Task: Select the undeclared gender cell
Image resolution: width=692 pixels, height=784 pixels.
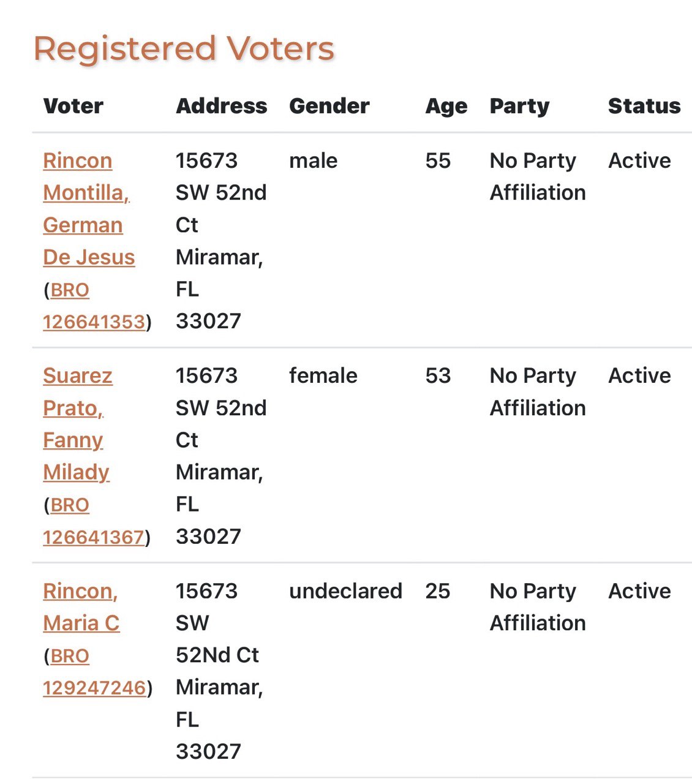Action: coord(346,591)
